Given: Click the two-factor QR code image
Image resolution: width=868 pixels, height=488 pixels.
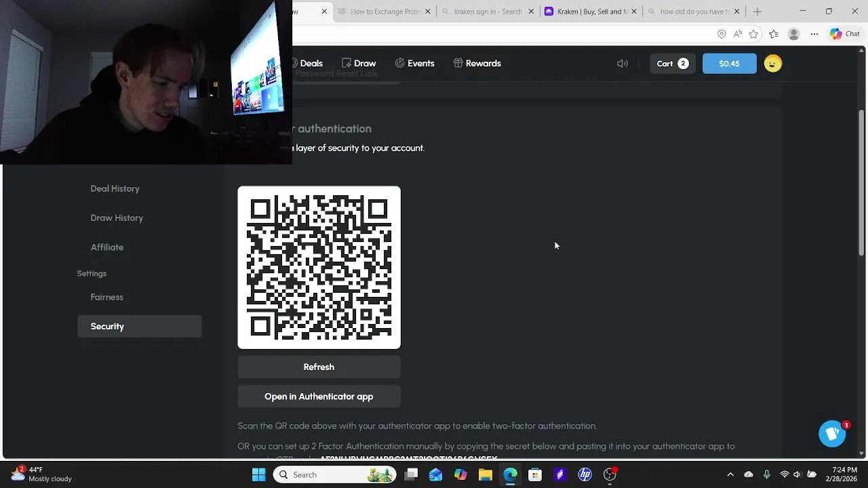Looking at the screenshot, I should pos(319,268).
